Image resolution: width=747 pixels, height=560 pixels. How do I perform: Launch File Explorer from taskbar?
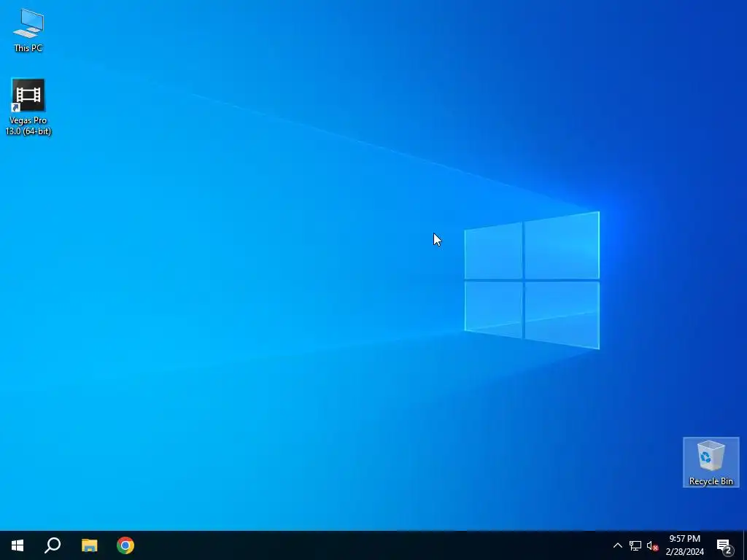[x=90, y=545]
